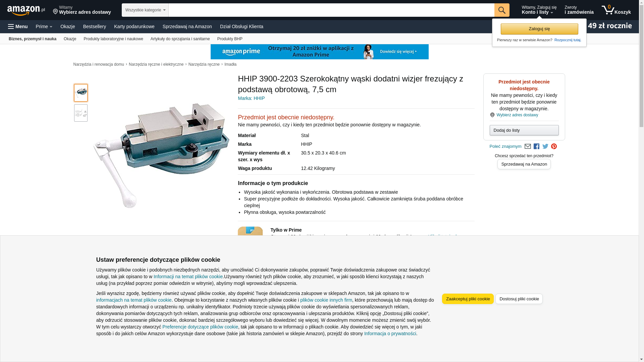Expand the Prime navigation dropdown
This screenshot has width=644, height=362.
44,26
